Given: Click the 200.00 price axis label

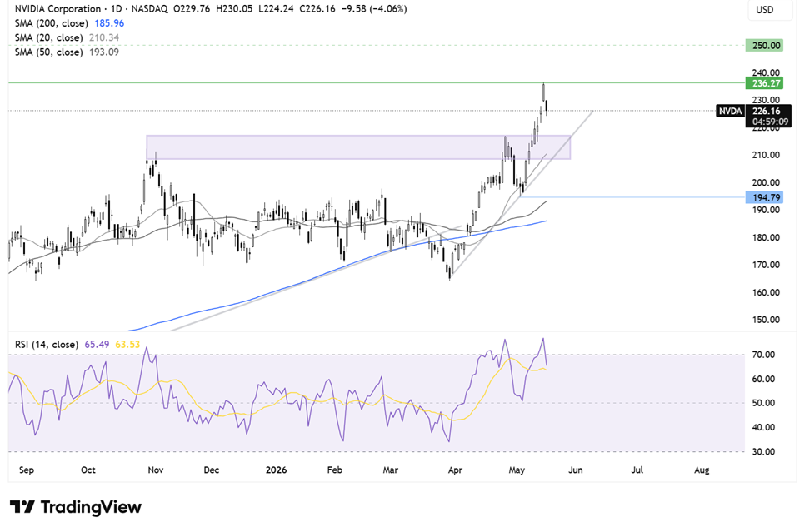Looking at the screenshot, I should (766, 182).
